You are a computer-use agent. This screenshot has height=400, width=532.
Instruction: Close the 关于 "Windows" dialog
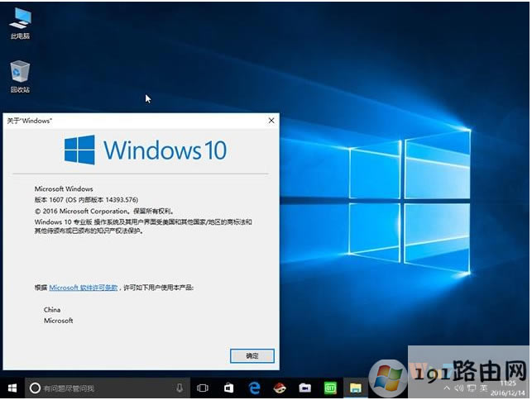pos(271,121)
